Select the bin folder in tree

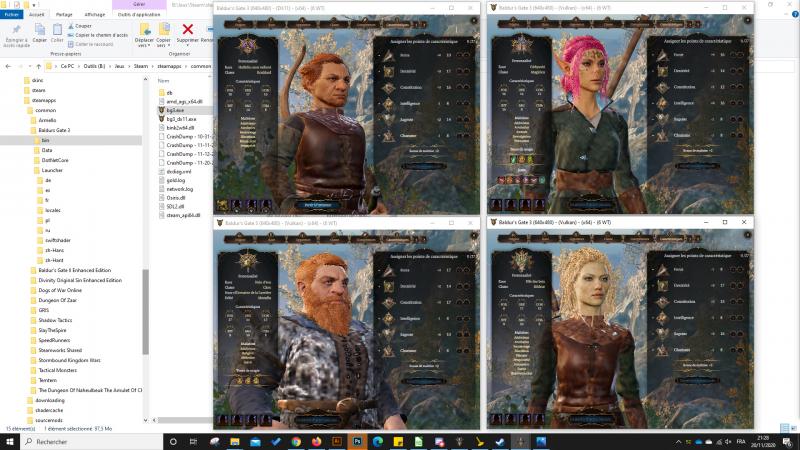click(x=45, y=140)
